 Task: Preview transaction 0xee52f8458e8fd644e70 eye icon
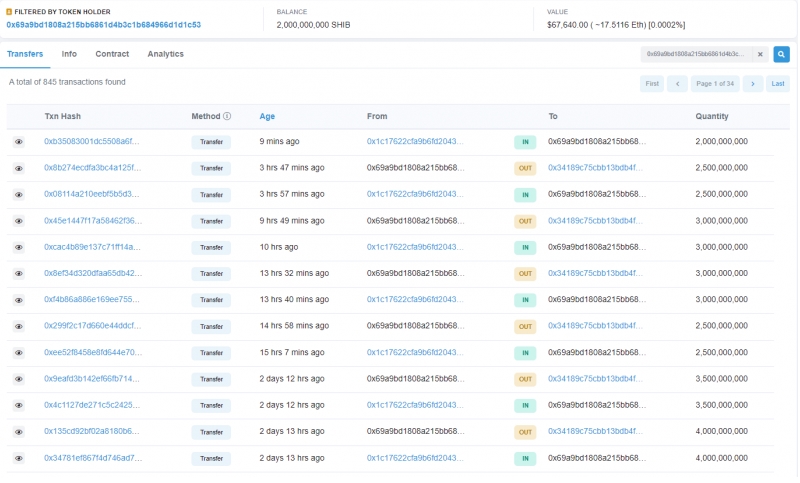tap(19, 353)
